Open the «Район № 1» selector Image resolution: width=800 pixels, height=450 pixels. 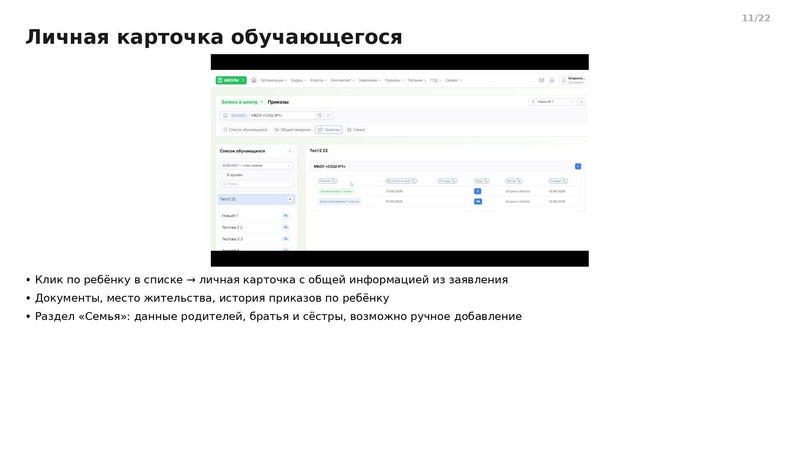click(553, 102)
